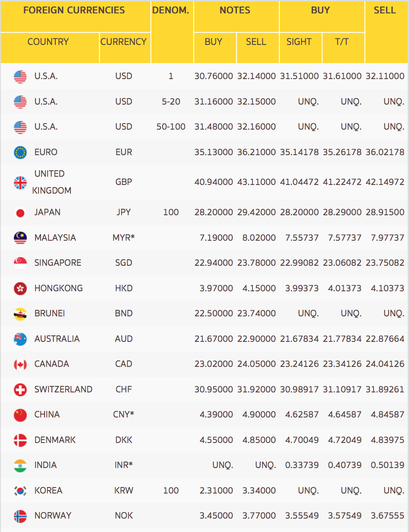
Task: Select the Singapore flag icon
Action: point(20,263)
